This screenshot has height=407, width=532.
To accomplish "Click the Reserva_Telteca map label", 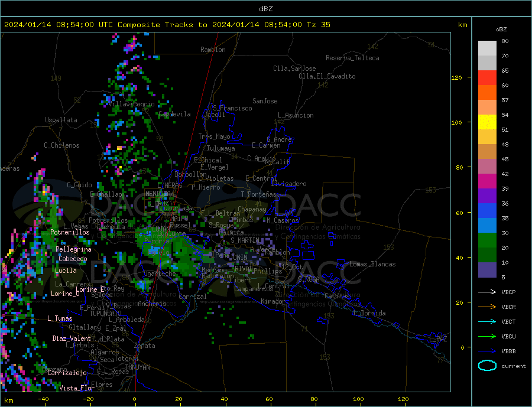I will (x=352, y=58).
